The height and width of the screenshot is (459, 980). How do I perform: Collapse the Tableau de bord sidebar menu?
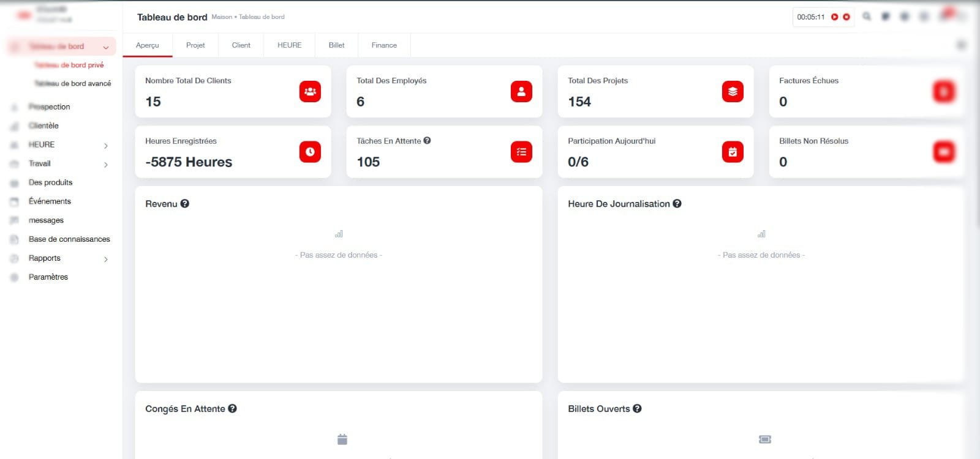coord(106,47)
